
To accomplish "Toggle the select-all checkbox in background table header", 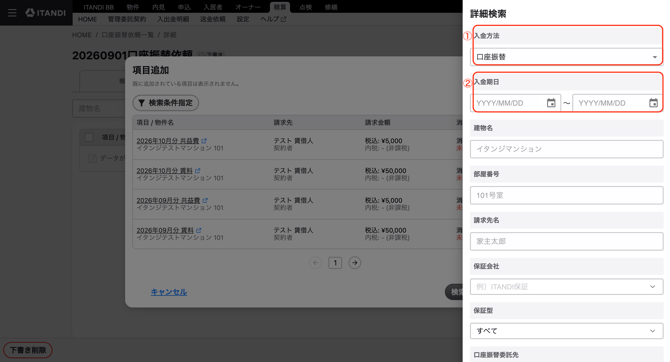I will coord(89,137).
